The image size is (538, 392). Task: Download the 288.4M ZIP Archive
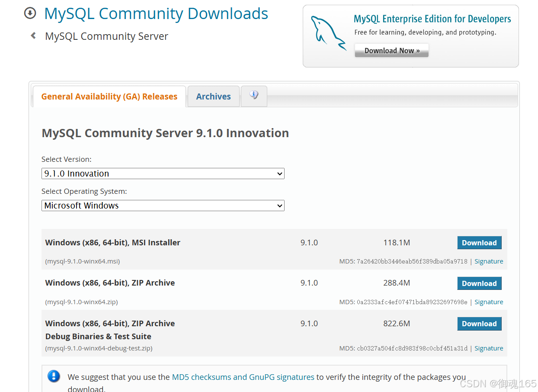479,283
